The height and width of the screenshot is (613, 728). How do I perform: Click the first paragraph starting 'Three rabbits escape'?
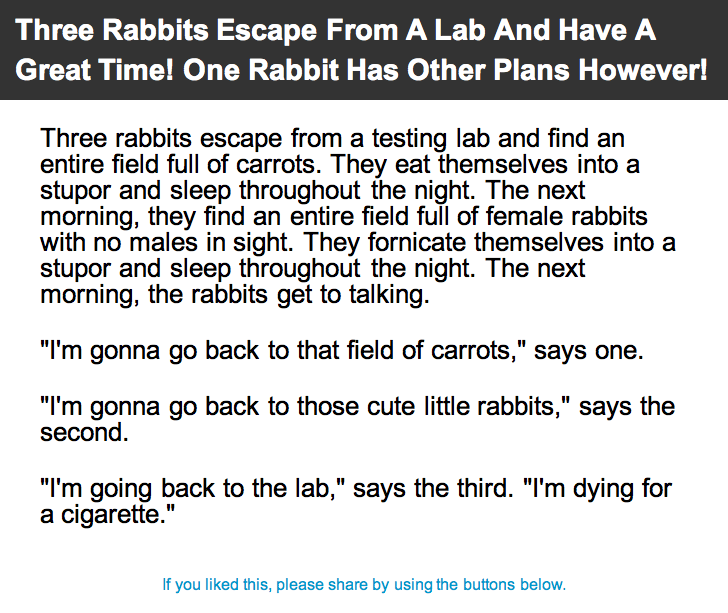point(358,216)
